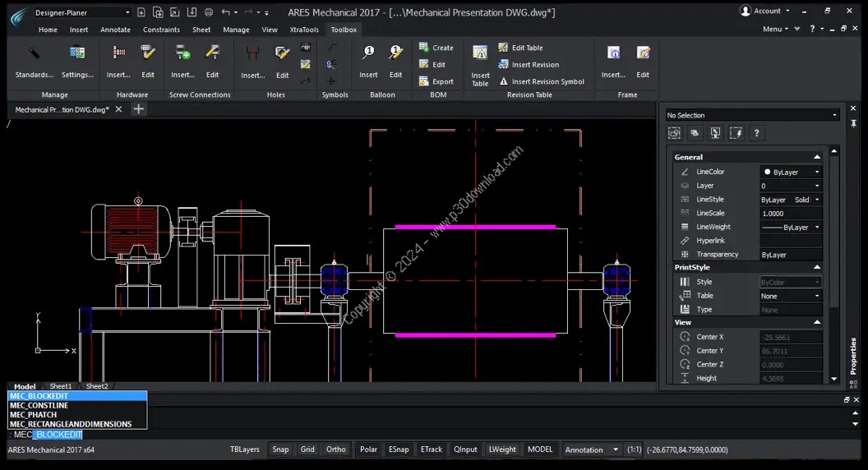The height and width of the screenshot is (470, 868).
Task: Edit a balloon
Action: 395,53
